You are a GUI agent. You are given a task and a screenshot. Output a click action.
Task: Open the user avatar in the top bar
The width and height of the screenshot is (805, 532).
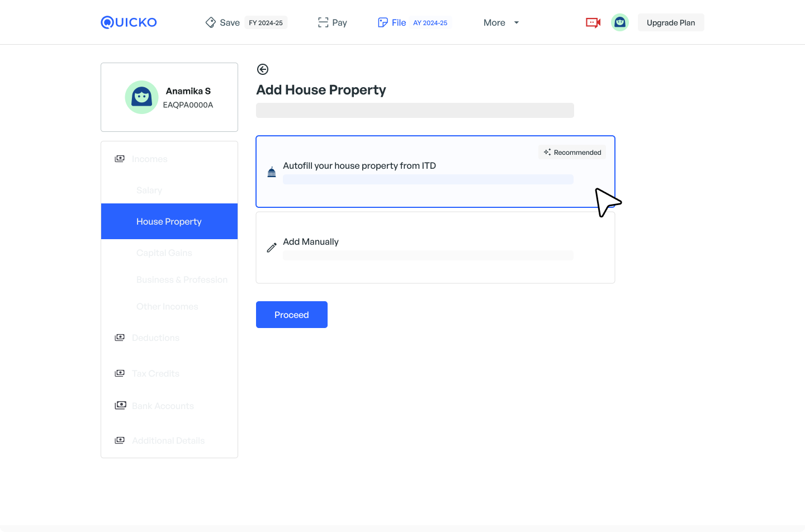[619, 22]
